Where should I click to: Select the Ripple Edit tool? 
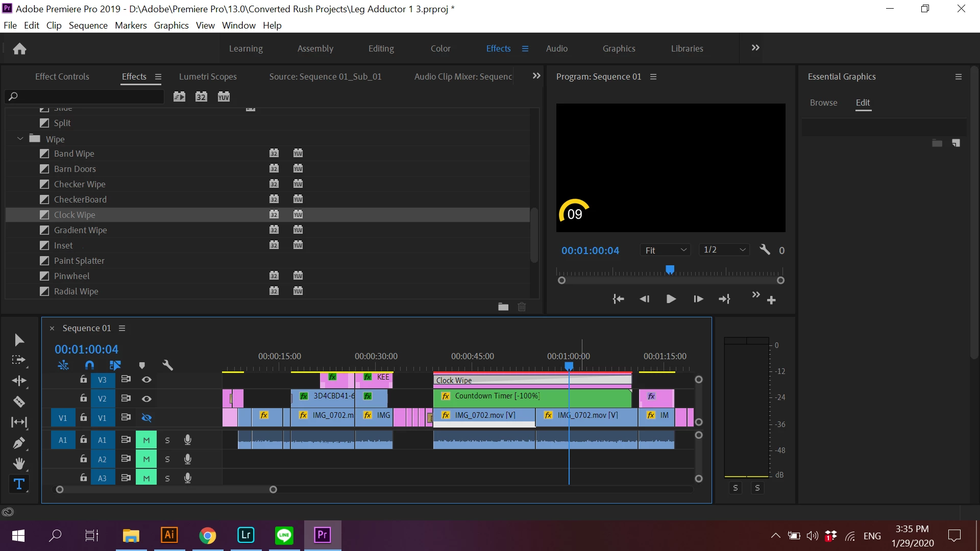point(19,381)
